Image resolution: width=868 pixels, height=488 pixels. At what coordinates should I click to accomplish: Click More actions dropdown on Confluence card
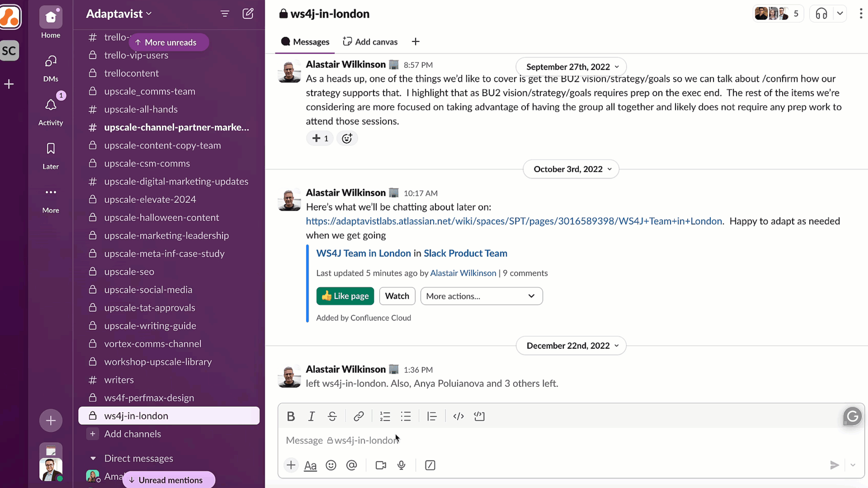(x=481, y=296)
